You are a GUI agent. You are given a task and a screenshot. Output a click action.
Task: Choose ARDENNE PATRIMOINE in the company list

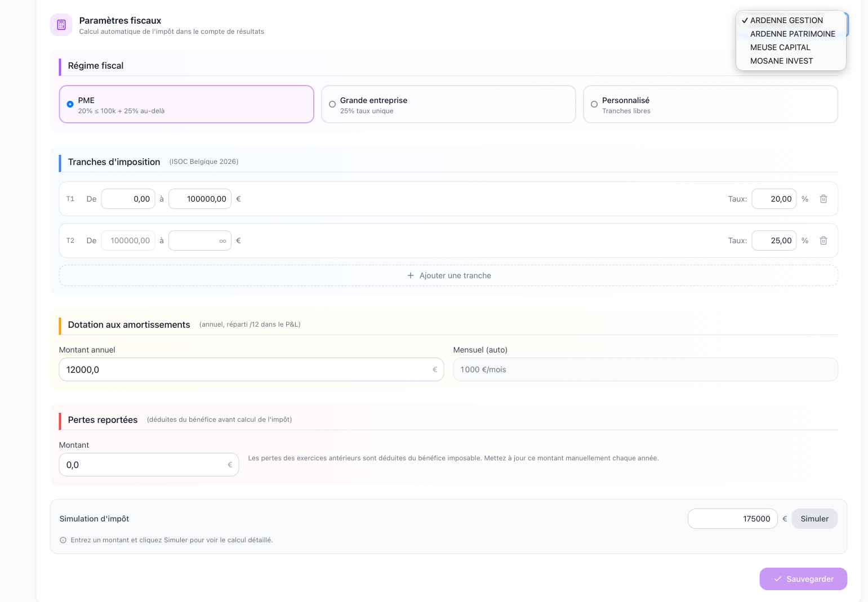click(x=791, y=34)
